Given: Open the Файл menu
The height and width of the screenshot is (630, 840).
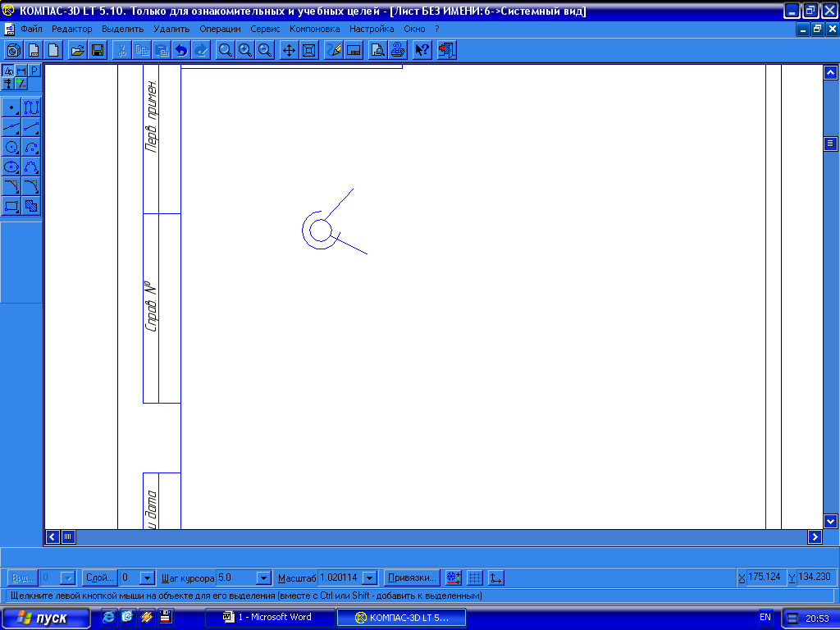Looking at the screenshot, I should coord(32,29).
